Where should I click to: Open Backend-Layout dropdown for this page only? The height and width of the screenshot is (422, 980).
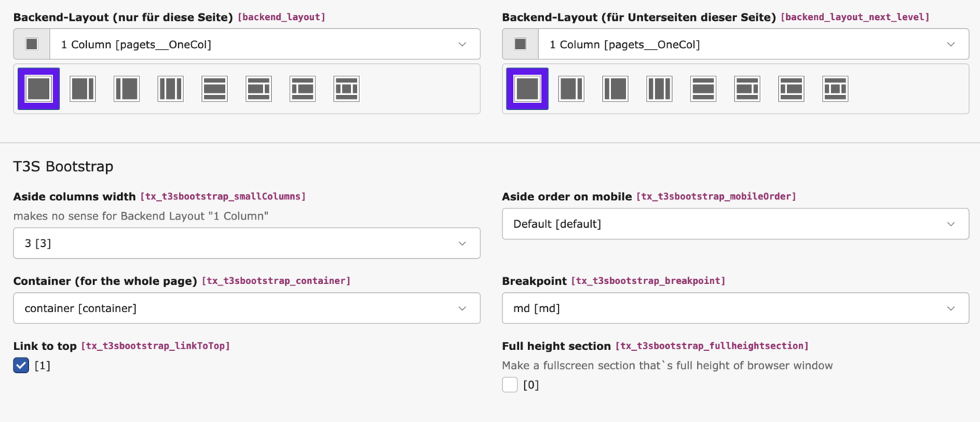point(265,44)
